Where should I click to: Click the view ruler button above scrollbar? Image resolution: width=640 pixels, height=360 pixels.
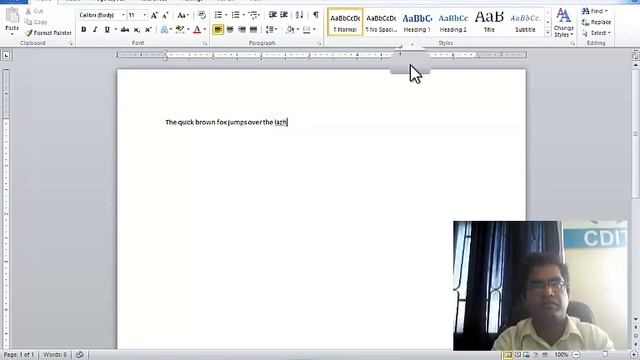click(636, 55)
